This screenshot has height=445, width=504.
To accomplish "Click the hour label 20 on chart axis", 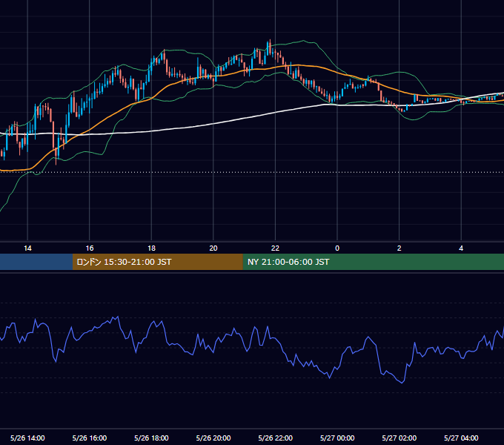I will pyautogui.click(x=213, y=248).
